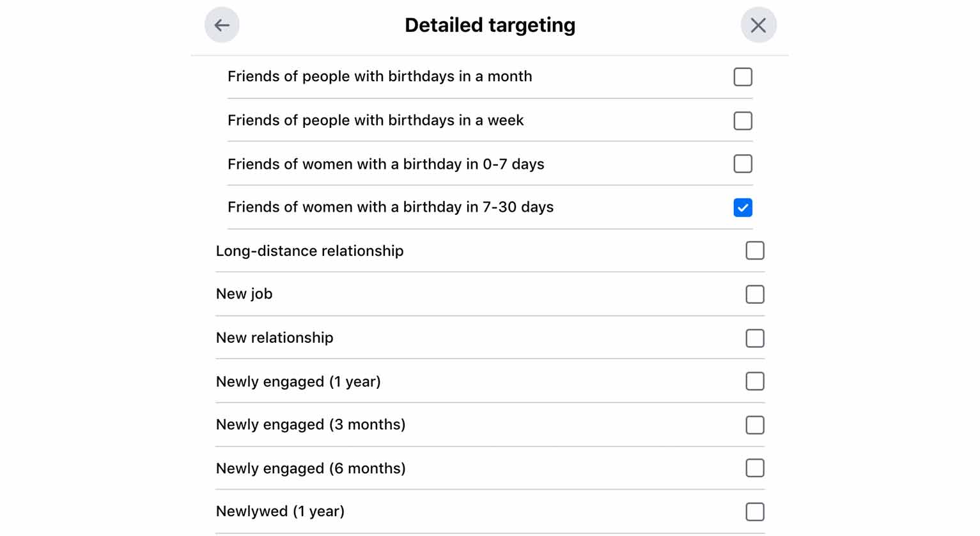The image size is (980, 536).
Task: Check Friends of people with birthdays in a month
Action: point(743,77)
